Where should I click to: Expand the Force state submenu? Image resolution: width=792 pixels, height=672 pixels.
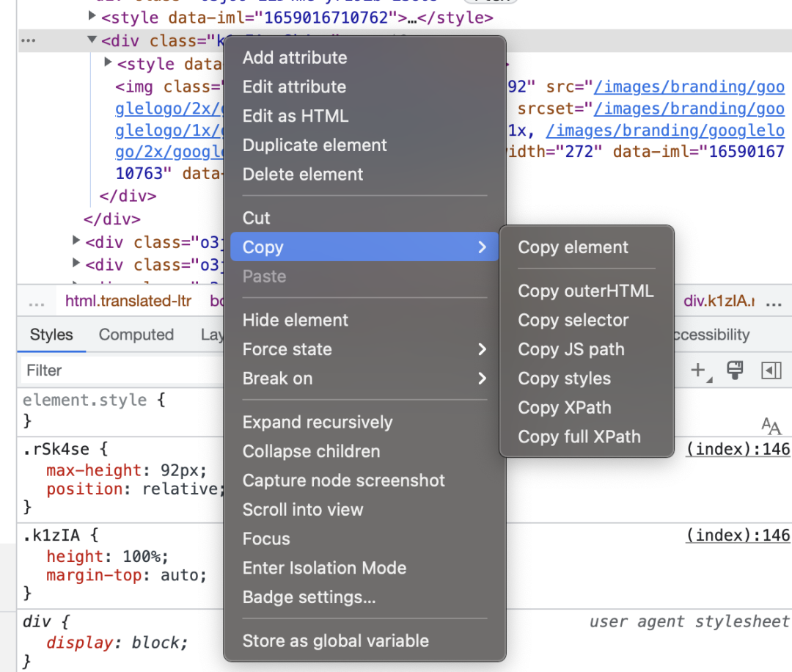coord(364,349)
